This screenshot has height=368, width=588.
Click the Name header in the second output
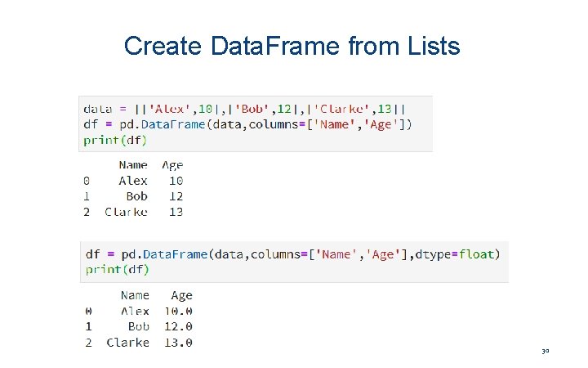(x=135, y=295)
